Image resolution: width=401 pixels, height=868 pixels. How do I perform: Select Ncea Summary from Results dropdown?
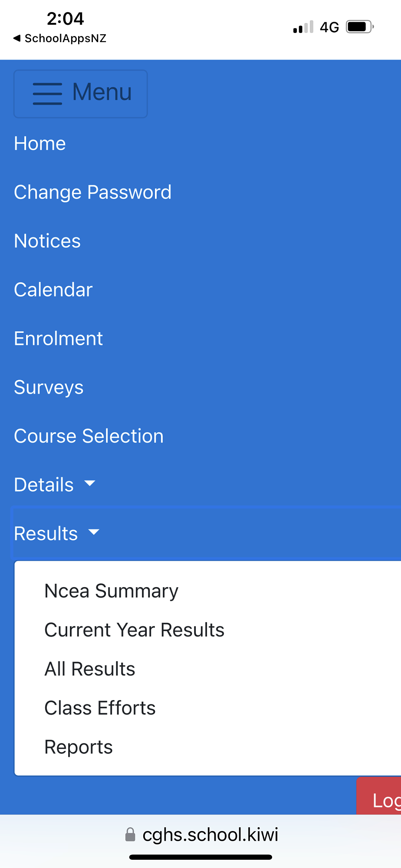click(x=111, y=591)
